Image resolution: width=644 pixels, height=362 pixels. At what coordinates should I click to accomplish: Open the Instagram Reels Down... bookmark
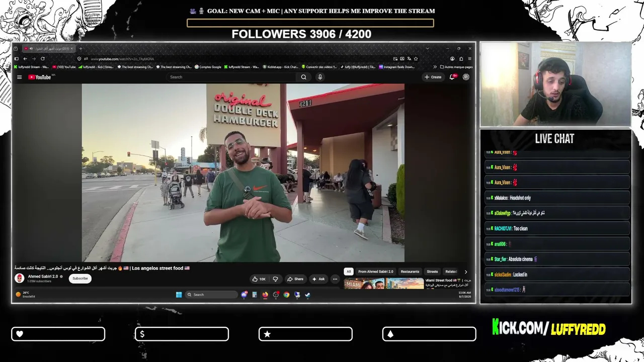pyautogui.click(x=396, y=67)
